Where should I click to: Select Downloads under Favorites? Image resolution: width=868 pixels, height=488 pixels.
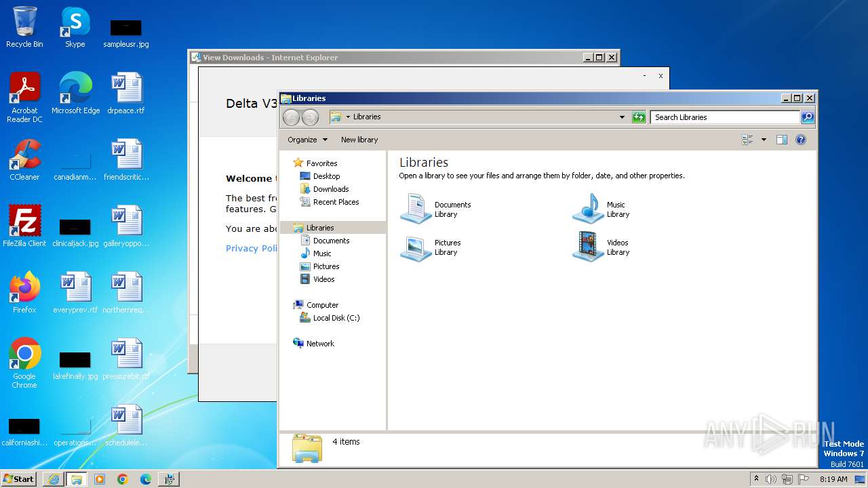tap(331, 189)
